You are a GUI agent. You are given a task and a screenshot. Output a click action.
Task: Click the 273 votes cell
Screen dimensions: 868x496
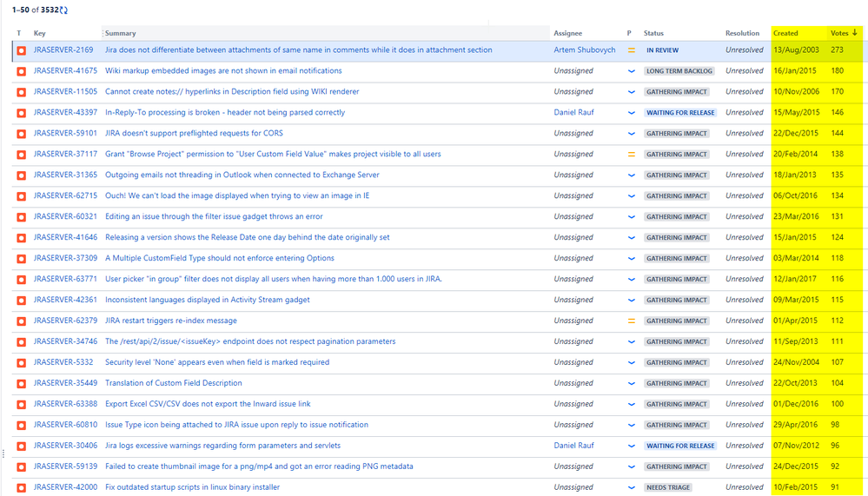click(837, 50)
